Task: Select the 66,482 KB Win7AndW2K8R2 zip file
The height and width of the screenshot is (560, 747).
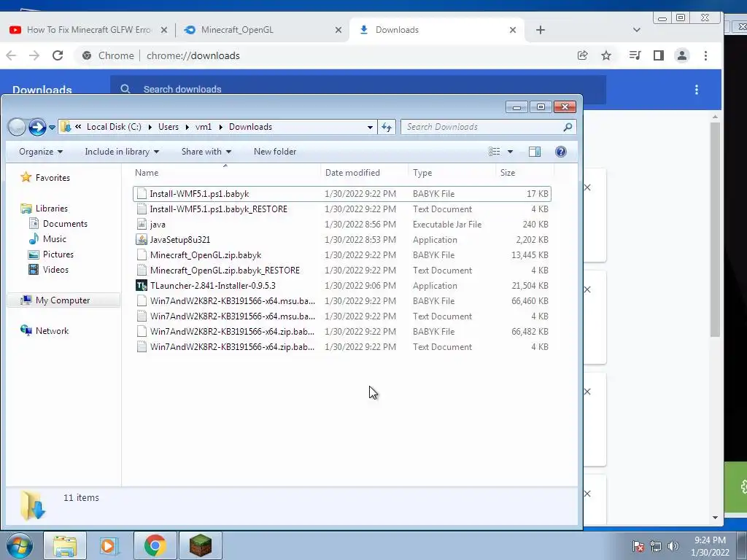Action: click(x=342, y=332)
